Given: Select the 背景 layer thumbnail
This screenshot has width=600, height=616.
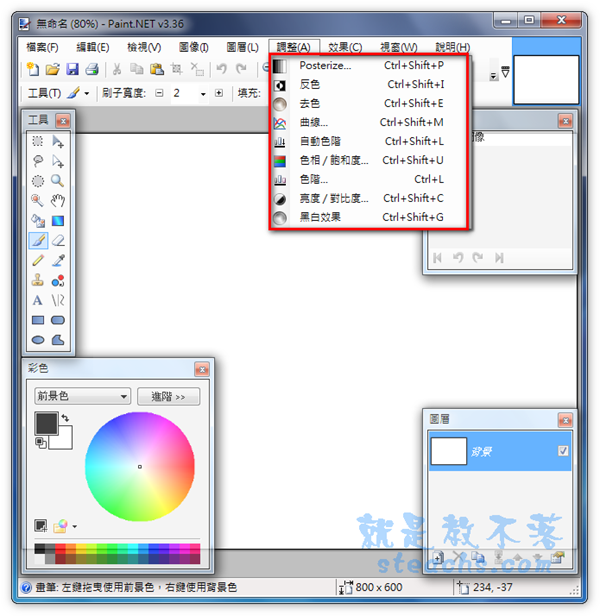Looking at the screenshot, I should click(449, 451).
